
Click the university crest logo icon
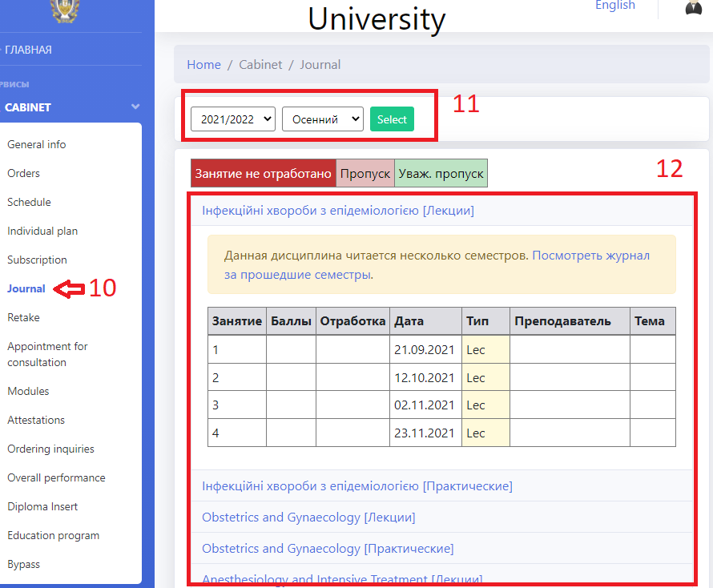pyautogui.click(x=65, y=10)
